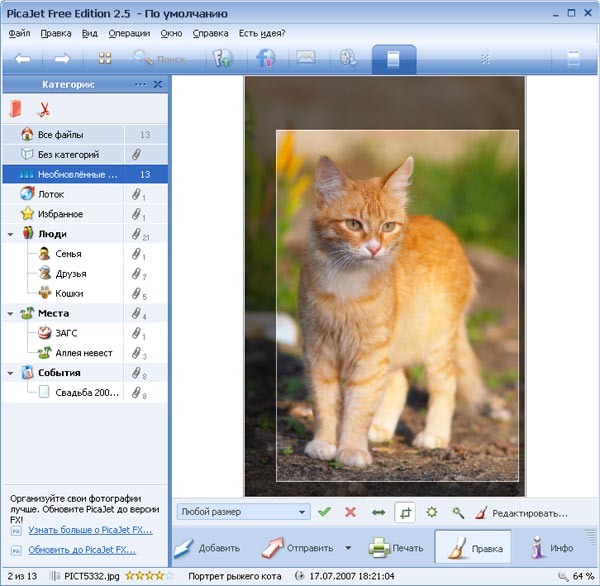
Task: Open the Операции menu
Action: click(129, 33)
